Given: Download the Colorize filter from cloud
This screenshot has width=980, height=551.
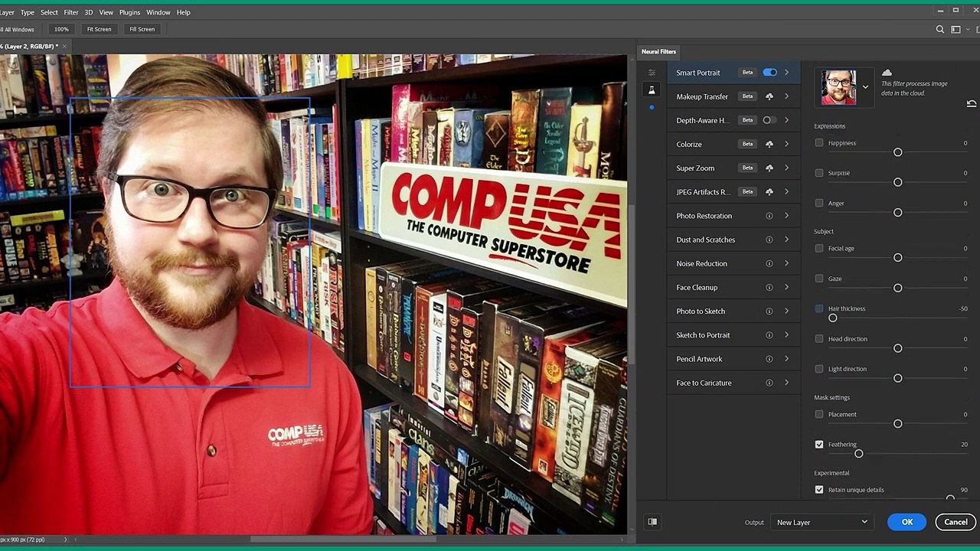Looking at the screenshot, I should [x=769, y=144].
